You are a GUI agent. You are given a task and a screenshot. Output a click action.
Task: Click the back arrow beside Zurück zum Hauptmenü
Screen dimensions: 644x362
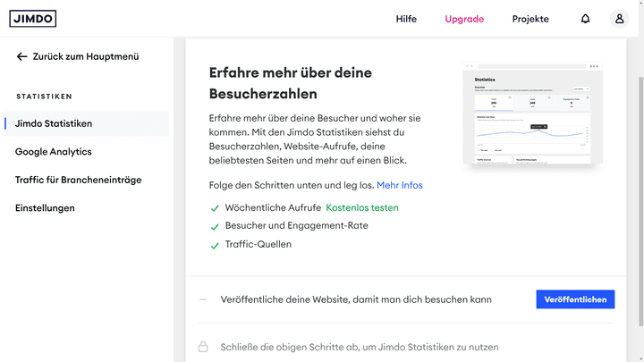coord(21,56)
